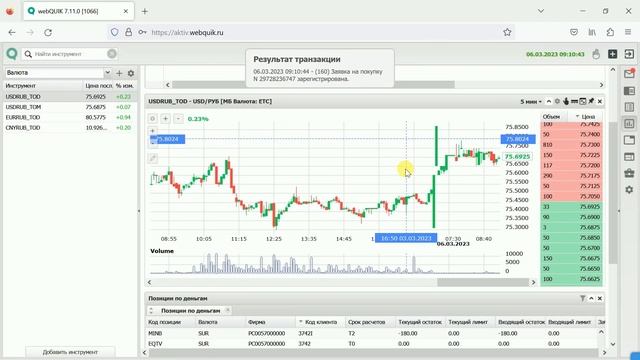640x360 pixels.
Task: Pin the USDRUB_TOD chart panel
Action: pyautogui.click(x=591, y=101)
